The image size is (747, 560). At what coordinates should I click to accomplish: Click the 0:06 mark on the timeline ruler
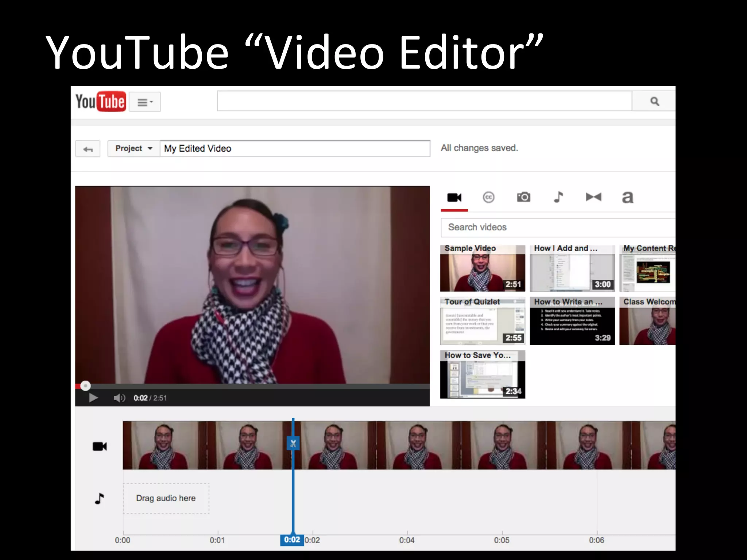(x=596, y=540)
